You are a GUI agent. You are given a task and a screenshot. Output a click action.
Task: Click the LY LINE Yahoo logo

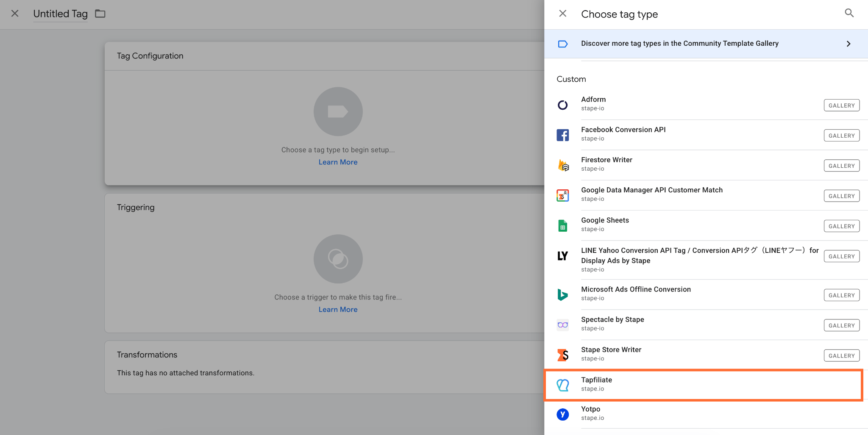pos(563,256)
